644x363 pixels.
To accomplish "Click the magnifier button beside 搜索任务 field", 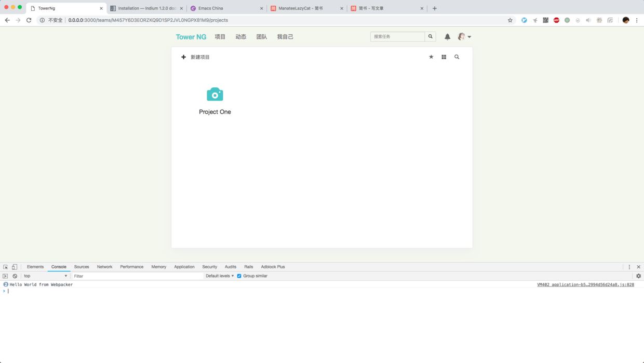I will [x=430, y=36].
